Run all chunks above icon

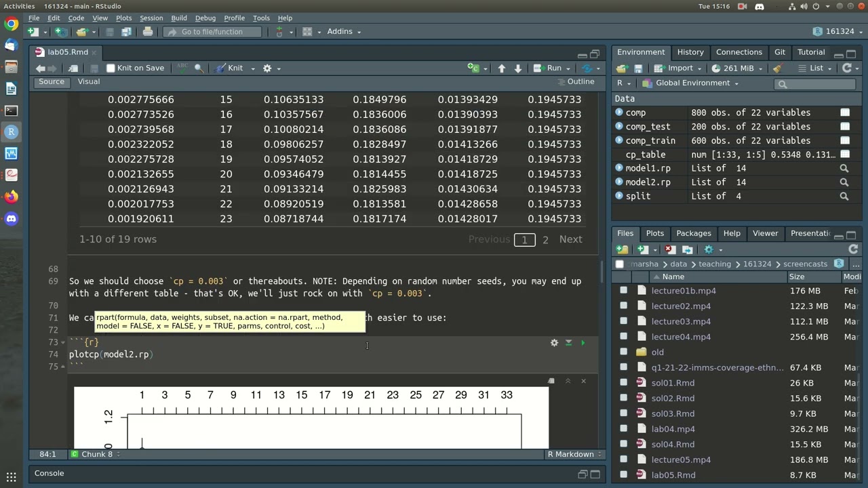[569, 343]
